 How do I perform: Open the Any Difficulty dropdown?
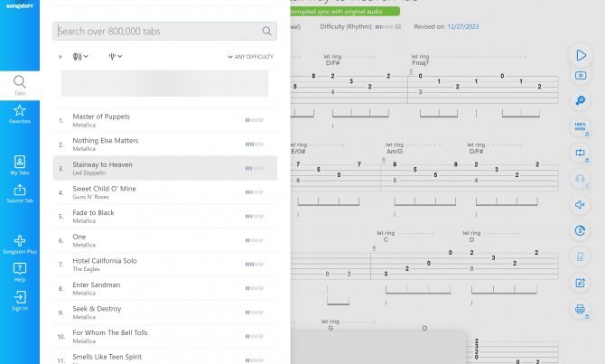click(250, 57)
